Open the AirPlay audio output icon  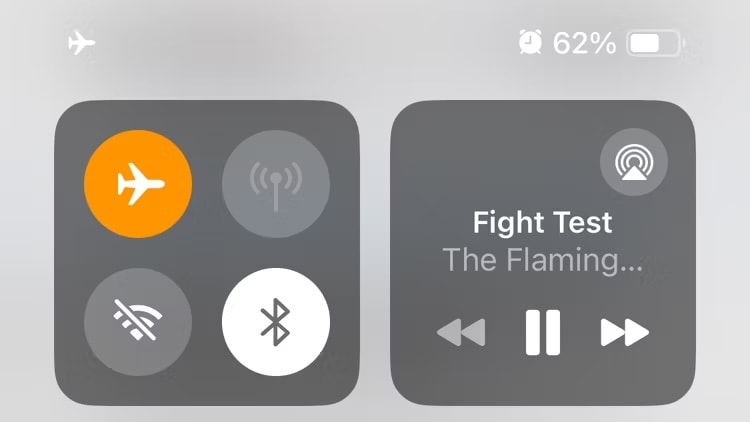[x=634, y=162]
